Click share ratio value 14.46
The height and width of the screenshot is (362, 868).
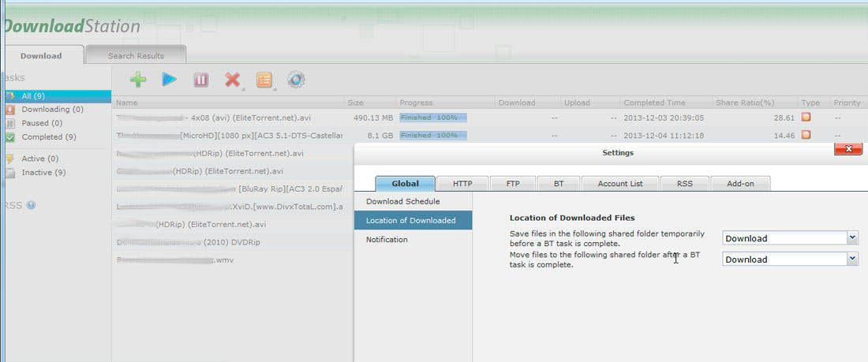coord(784,136)
